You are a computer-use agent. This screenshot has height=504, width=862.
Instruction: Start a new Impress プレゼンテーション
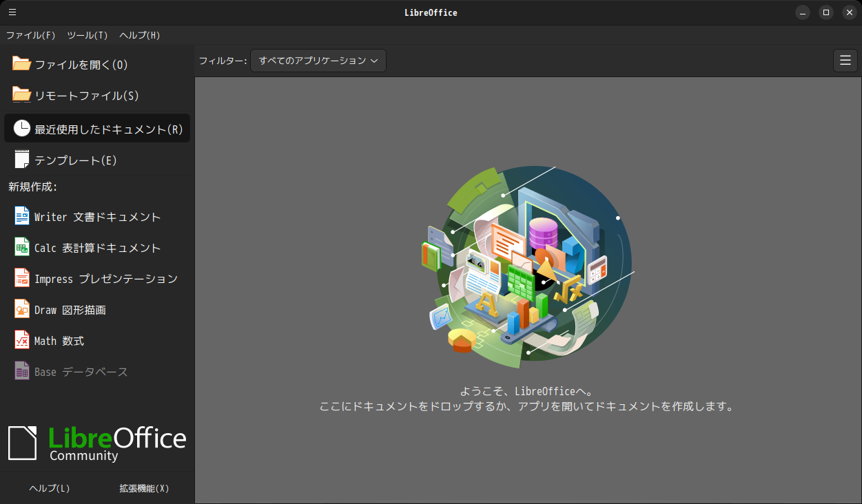click(97, 279)
